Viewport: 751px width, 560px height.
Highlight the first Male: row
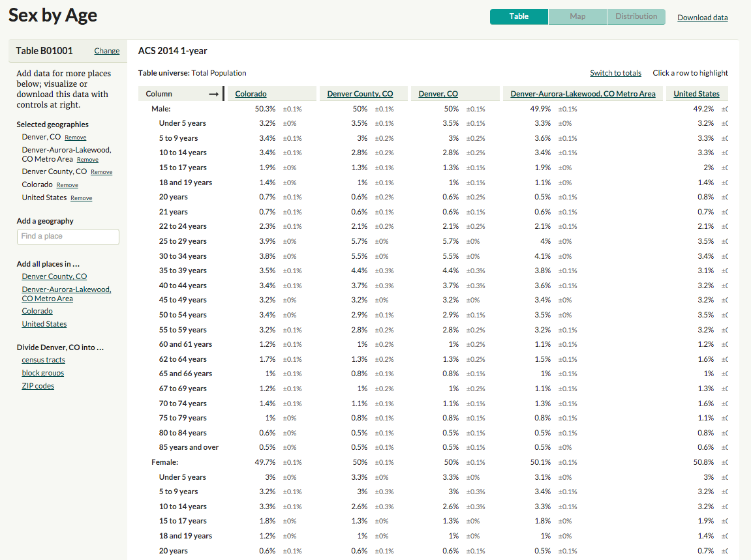pyautogui.click(x=433, y=109)
